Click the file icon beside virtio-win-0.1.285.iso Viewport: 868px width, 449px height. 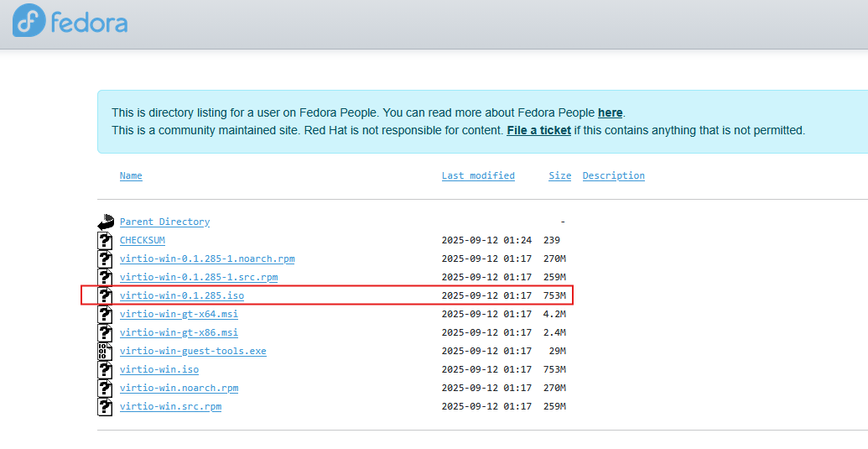coord(105,295)
